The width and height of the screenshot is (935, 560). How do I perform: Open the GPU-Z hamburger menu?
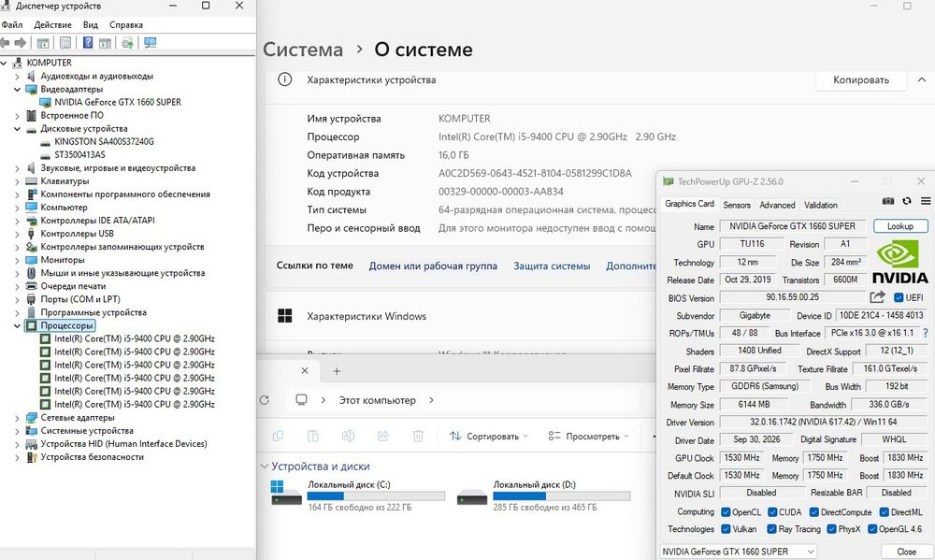[x=926, y=201]
